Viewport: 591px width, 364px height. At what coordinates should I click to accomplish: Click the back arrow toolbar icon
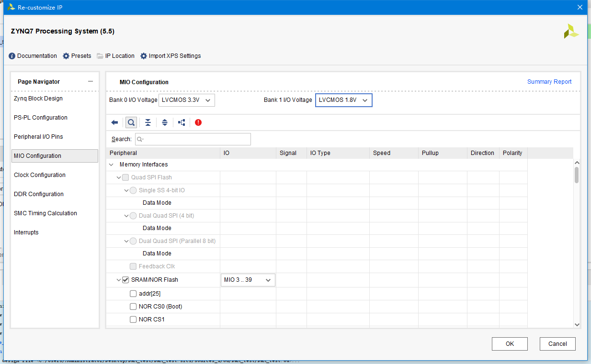pos(114,122)
